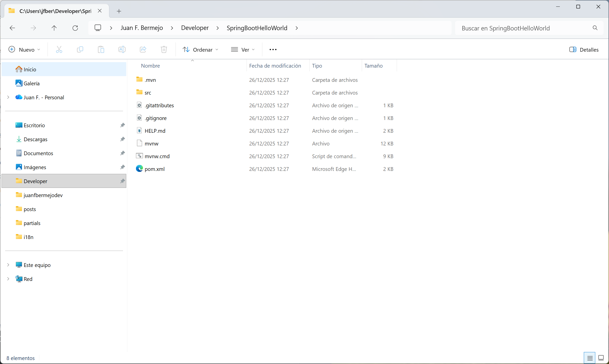Screen dimensions: 609x364
Task: Select the Cut icon in the toolbar
Action: (x=59, y=49)
